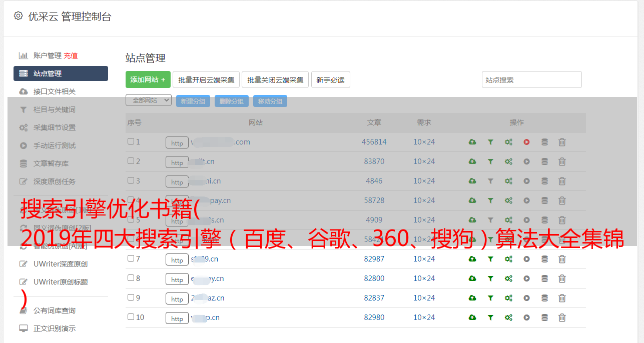Select the checkbox for site row 8

point(131,278)
